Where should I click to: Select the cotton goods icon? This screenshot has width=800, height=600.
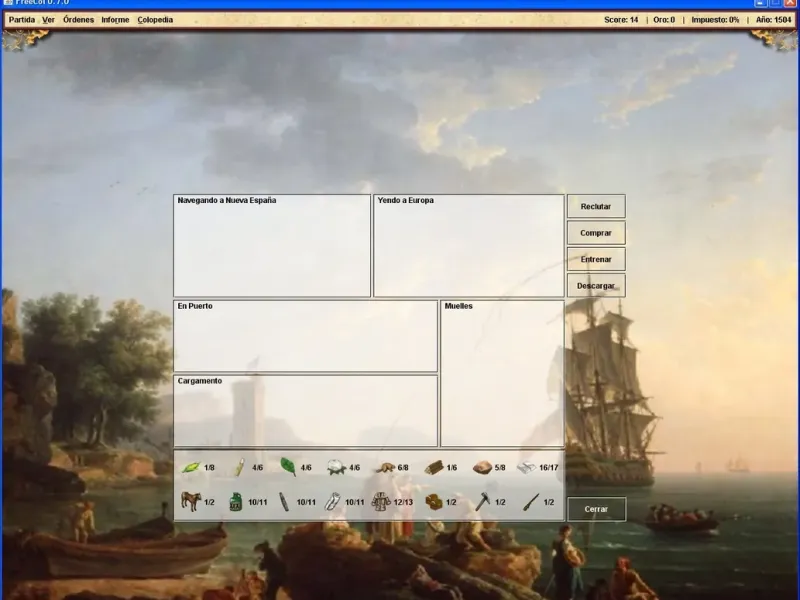(336, 467)
